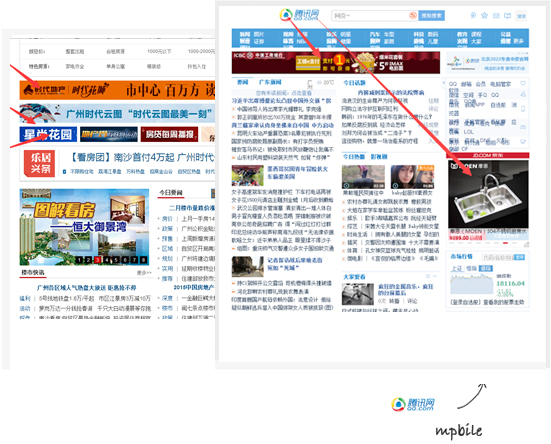Screen dimensions: 551x444
Task: Switch to the 影视圈 tab
Action: (379, 157)
